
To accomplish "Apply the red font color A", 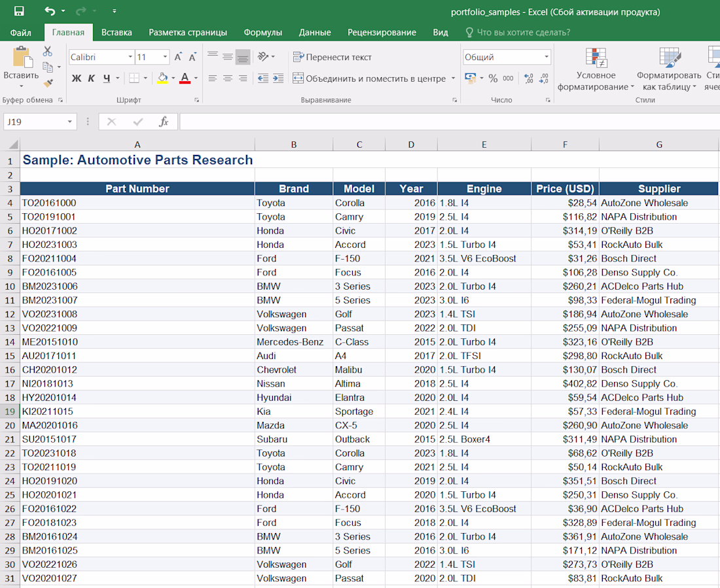I will [185, 78].
